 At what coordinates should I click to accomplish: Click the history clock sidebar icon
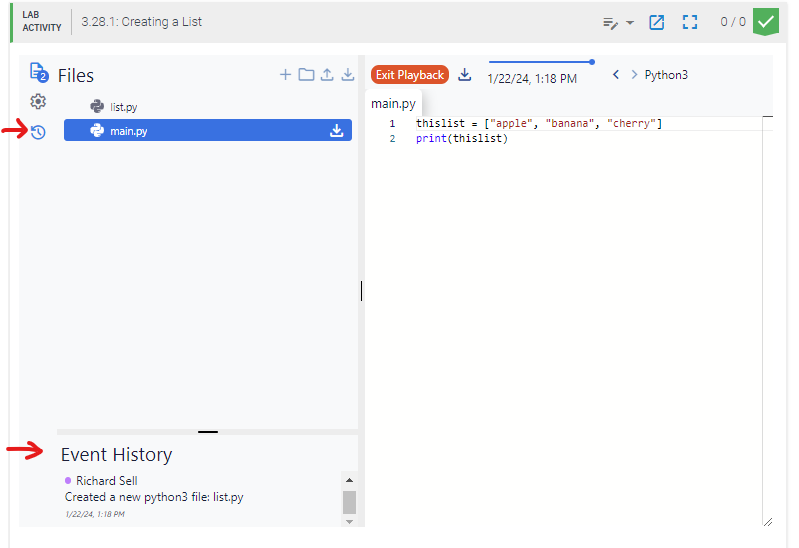click(x=38, y=131)
